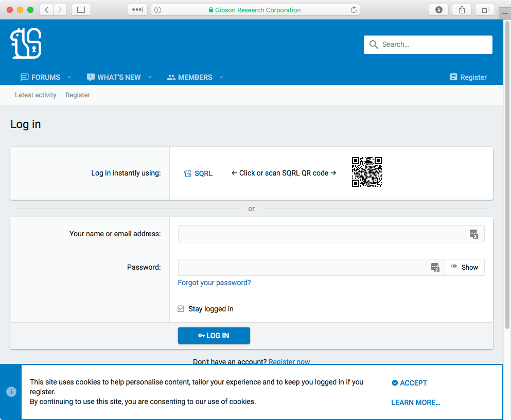Expand the What's New dropdown arrow

(x=150, y=77)
